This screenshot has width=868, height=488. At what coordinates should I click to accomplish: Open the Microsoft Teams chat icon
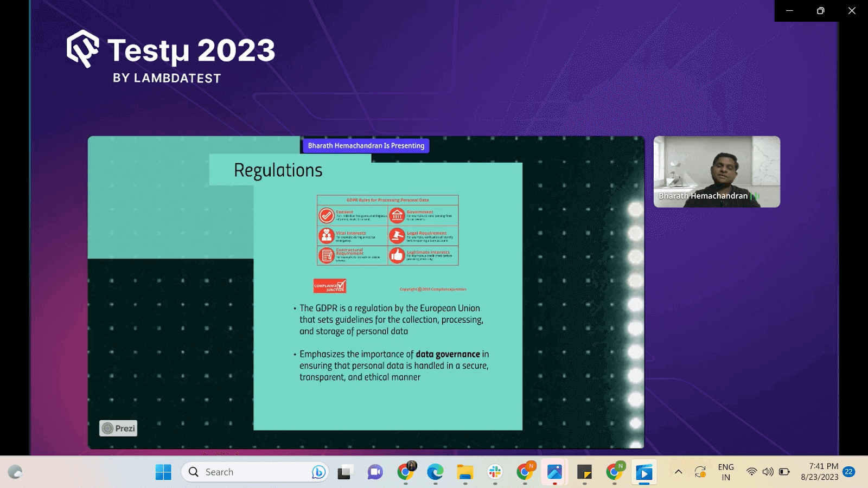[x=375, y=472]
